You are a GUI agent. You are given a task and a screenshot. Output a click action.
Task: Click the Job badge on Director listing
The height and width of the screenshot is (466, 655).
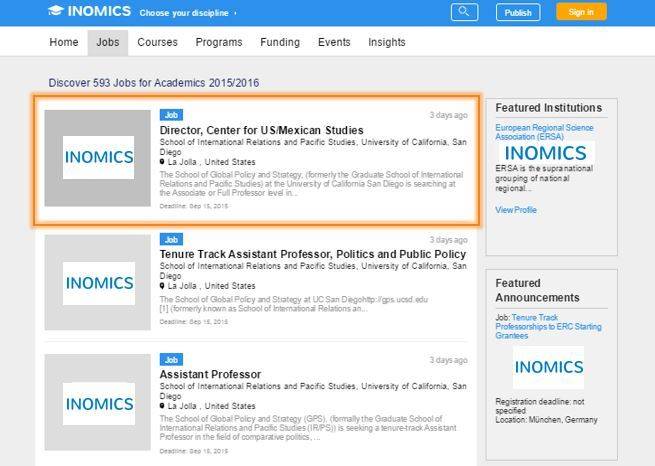click(171, 115)
